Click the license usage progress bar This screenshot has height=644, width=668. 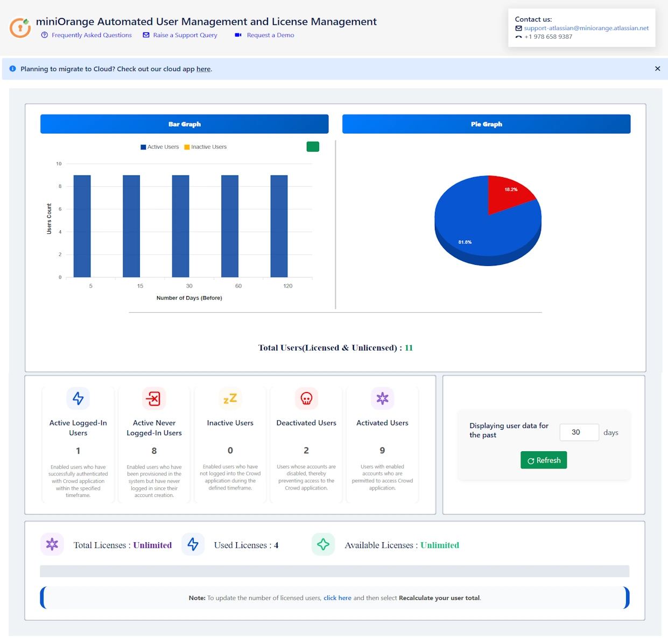pyautogui.click(x=334, y=571)
